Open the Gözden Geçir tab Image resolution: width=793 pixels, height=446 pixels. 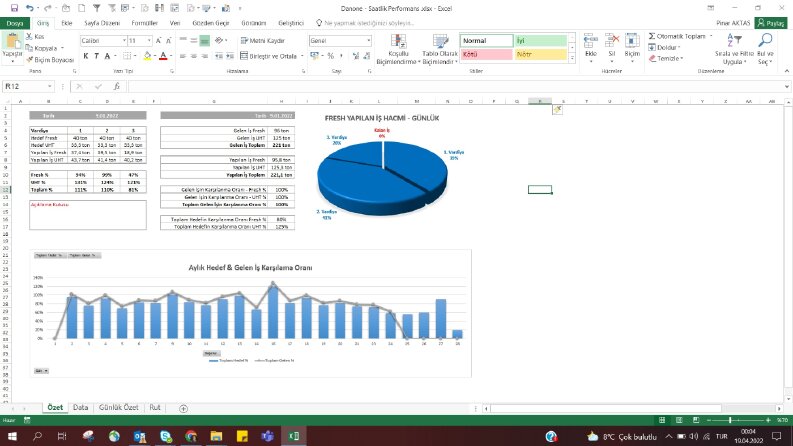point(211,23)
